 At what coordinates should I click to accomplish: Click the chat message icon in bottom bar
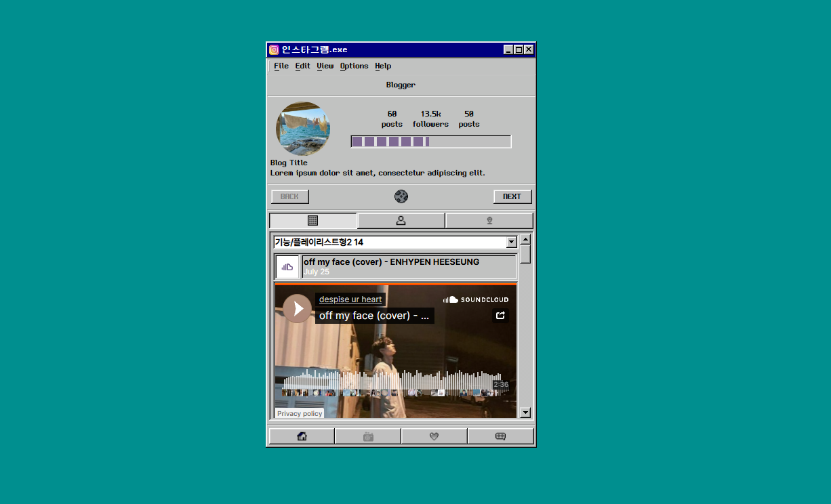tap(501, 436)
